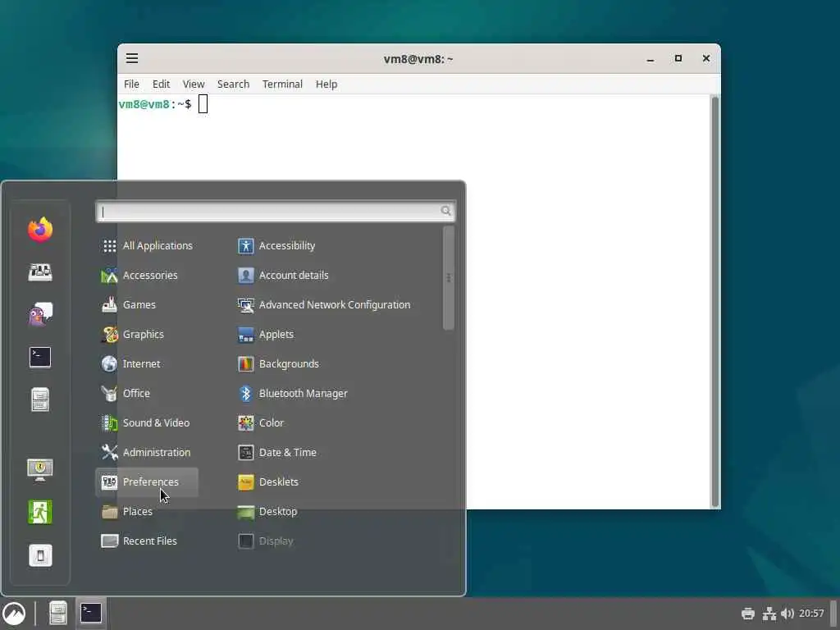Open Places category
The image size is (840, 630).
click(x=148, y=512)
